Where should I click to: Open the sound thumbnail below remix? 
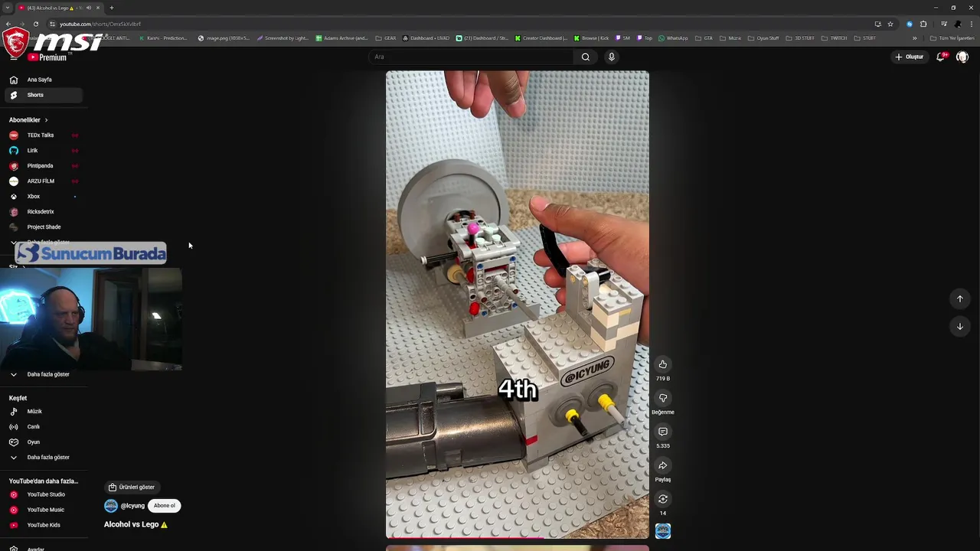663,531
